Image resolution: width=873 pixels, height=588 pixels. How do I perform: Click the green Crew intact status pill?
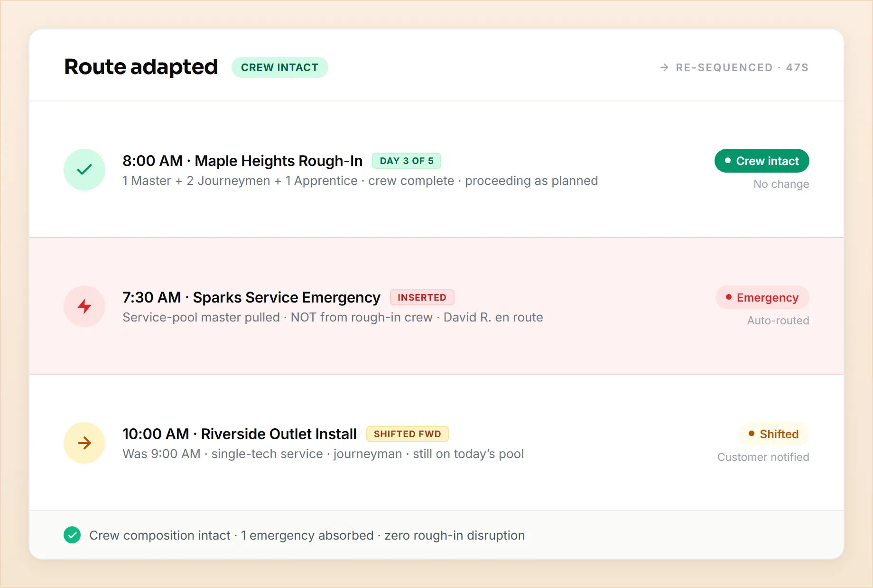[x=762, y=161]
